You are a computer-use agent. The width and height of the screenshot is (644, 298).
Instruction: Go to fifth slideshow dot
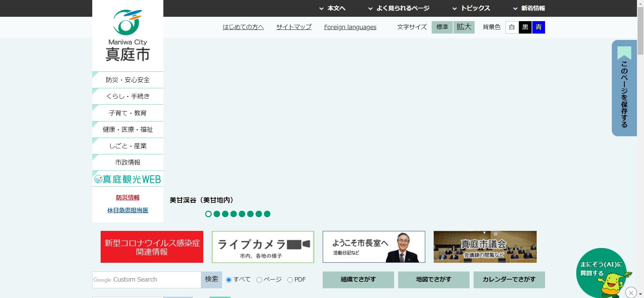(x=242, y=214)
